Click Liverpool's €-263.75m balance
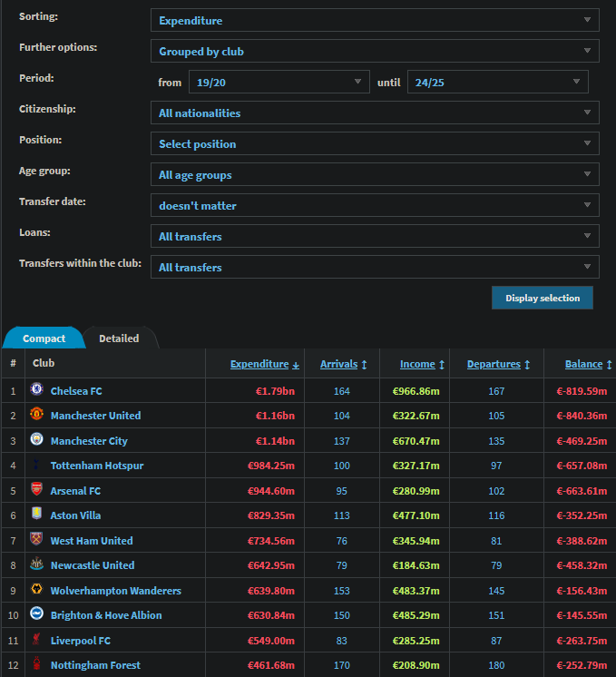Viewport: 616px width, 677px height. [582, 641]
